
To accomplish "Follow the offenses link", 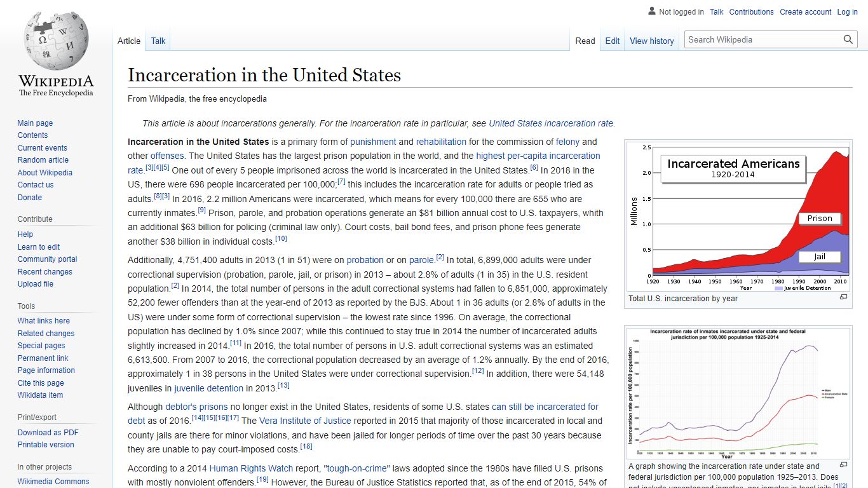I will tap(167, 156).
